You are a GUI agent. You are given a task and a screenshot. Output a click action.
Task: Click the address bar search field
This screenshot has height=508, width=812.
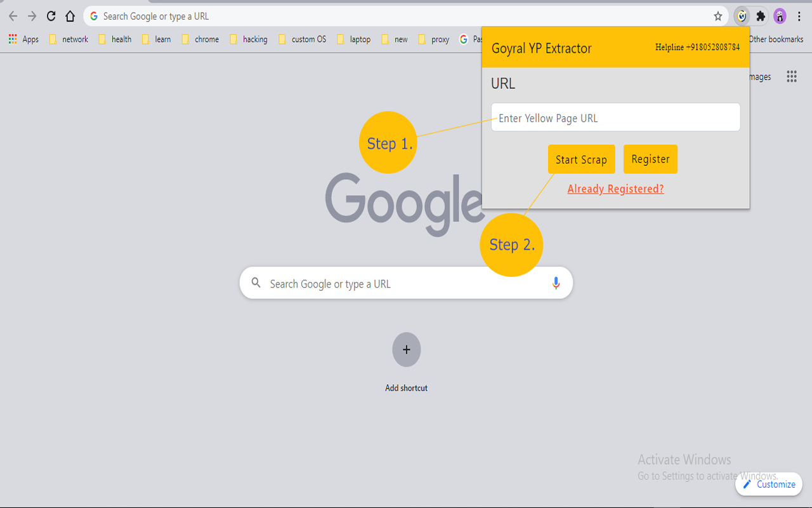406,17
